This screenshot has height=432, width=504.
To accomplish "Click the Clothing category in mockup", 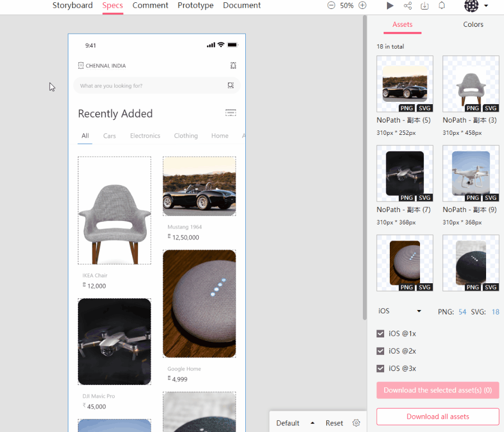I will coord(186,136).
